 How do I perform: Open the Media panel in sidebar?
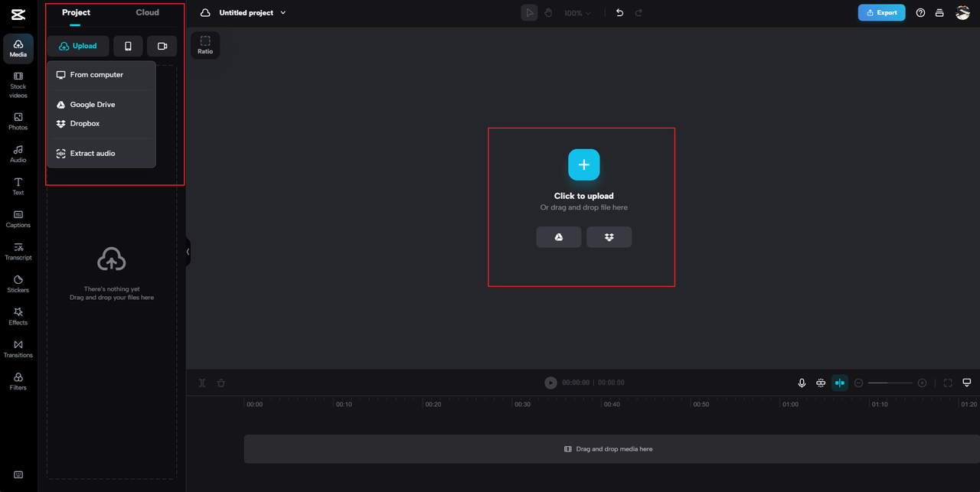point(18,48)
